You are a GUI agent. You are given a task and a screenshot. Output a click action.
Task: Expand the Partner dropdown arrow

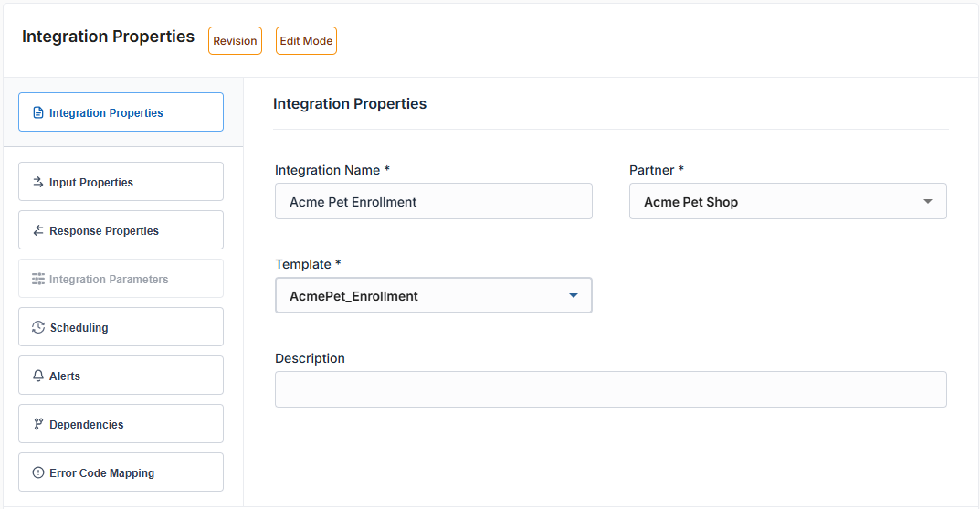pos(928,202)
